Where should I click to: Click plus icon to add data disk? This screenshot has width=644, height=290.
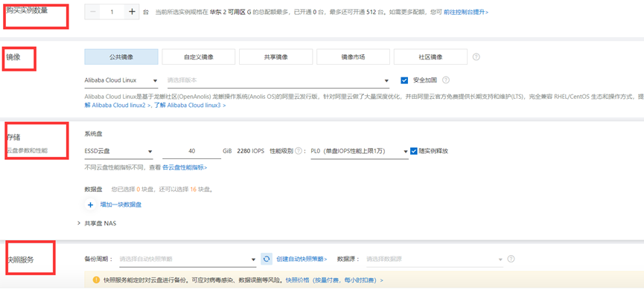(x=90, y=204)
